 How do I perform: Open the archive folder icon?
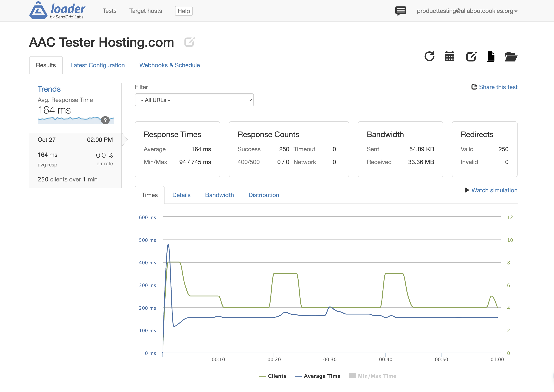click(x=511, y=57)
